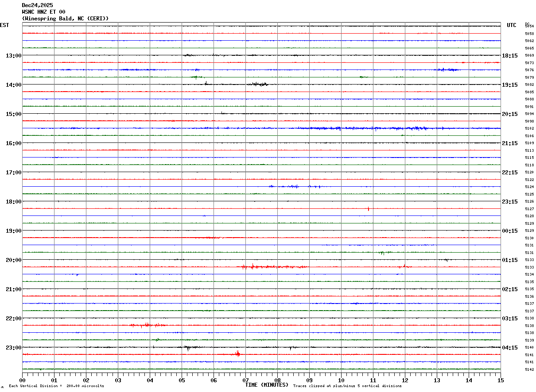This screenshot has height=392, width=536.
Task: Click the 20:15 UTC time label
Action: (510, 114)
